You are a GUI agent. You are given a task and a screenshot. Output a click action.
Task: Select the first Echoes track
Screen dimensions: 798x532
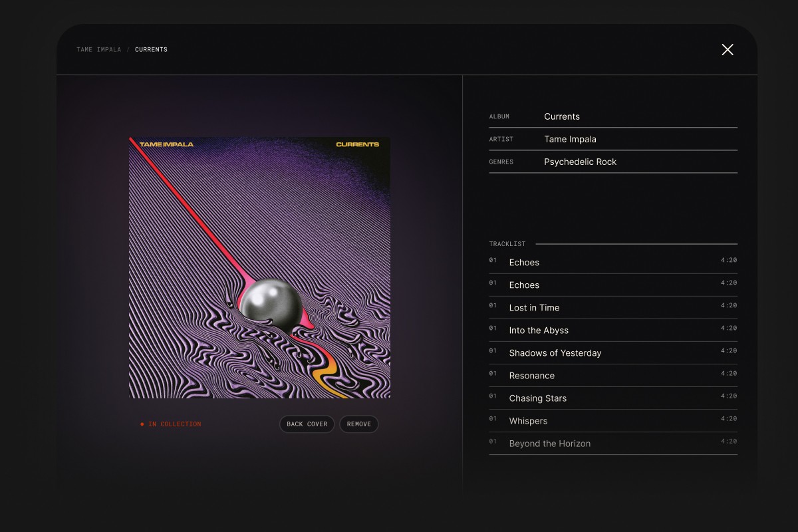(x=524, y=262)
